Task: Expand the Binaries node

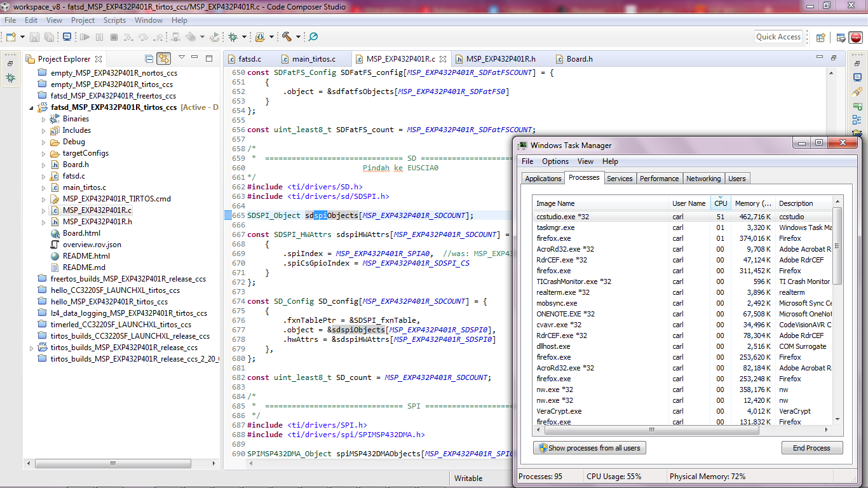Action: [43, 119]
